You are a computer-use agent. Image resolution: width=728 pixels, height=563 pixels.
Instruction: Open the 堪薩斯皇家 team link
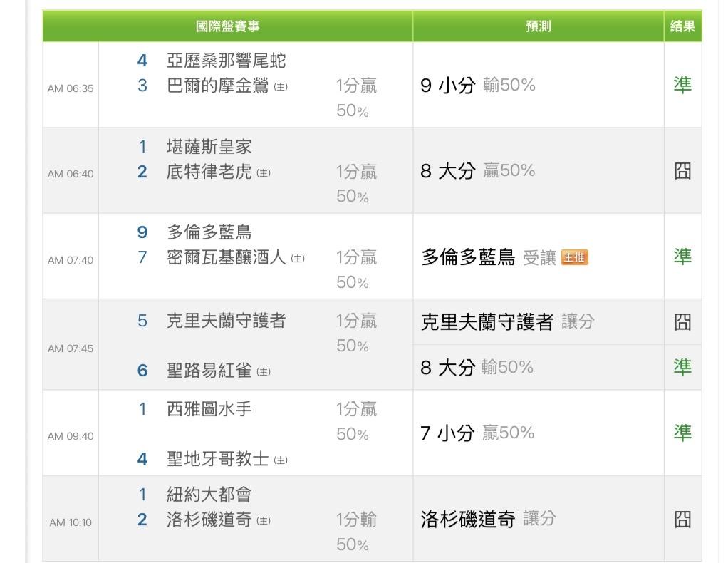click(209, 147)
